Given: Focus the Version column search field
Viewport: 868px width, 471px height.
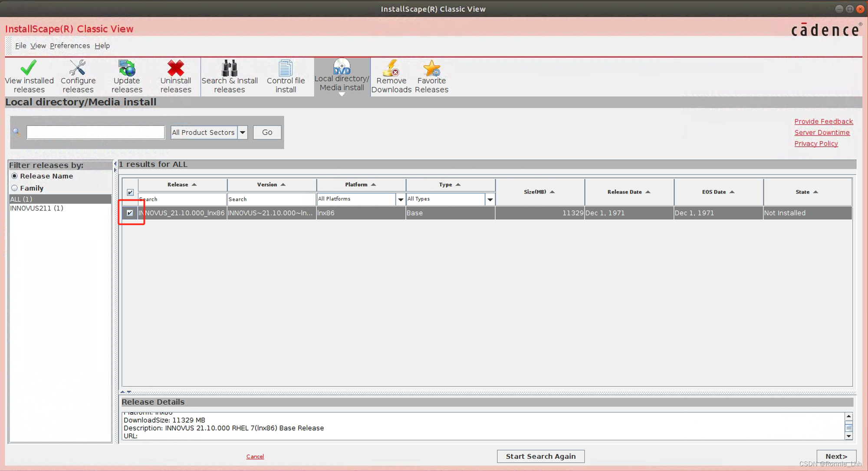Looking at the screenshot, I should point(272,199).
